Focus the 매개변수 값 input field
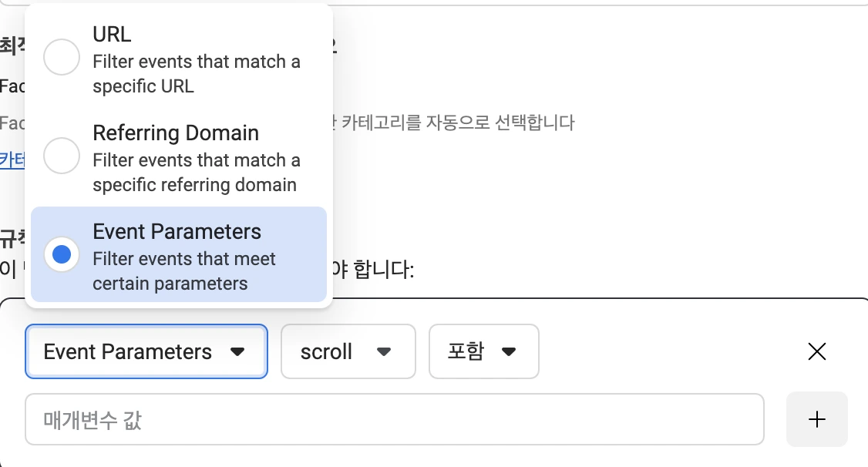 point(394,420)
